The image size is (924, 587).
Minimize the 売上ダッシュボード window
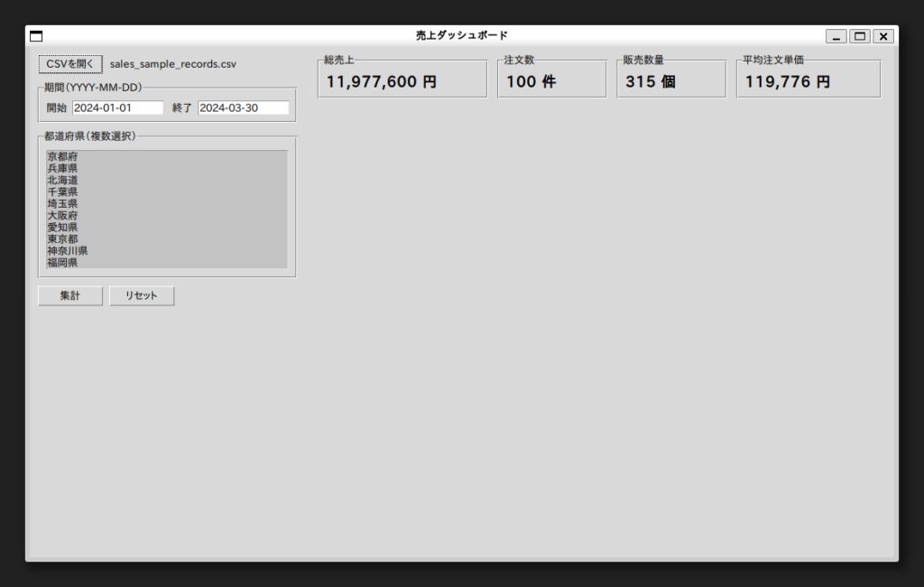pyautogui.click(x=837, y=36)
